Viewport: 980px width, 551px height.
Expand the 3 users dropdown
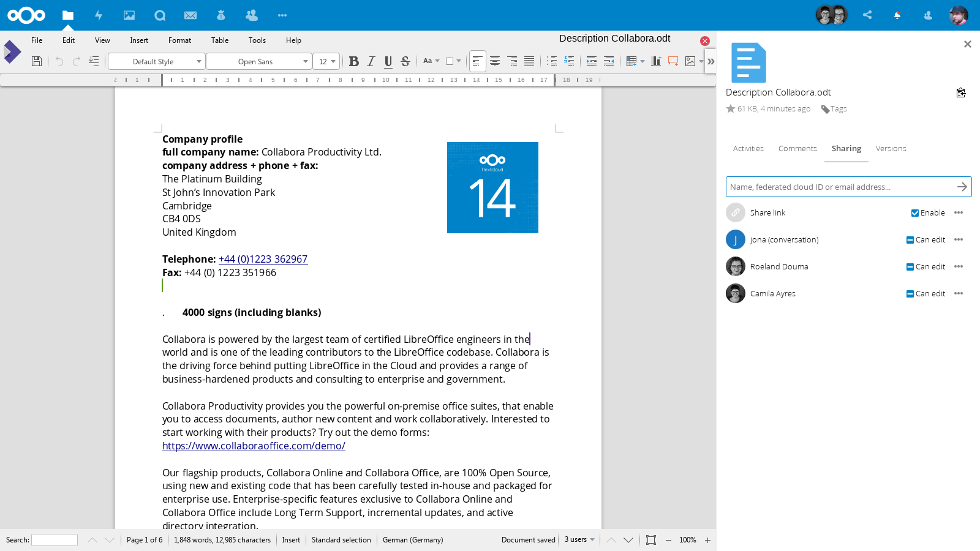point(579,539)
